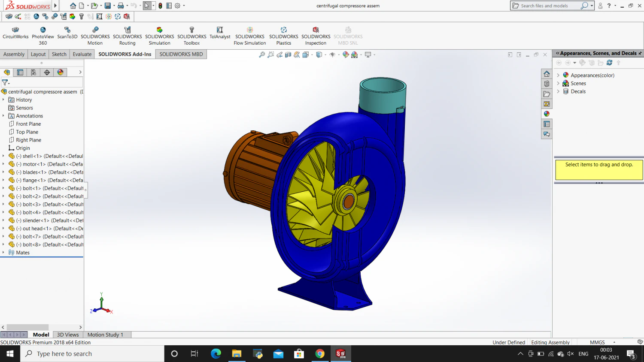The image size is (644, 362).
Task: Open the Edit Appearance tool
Action: 346,54
